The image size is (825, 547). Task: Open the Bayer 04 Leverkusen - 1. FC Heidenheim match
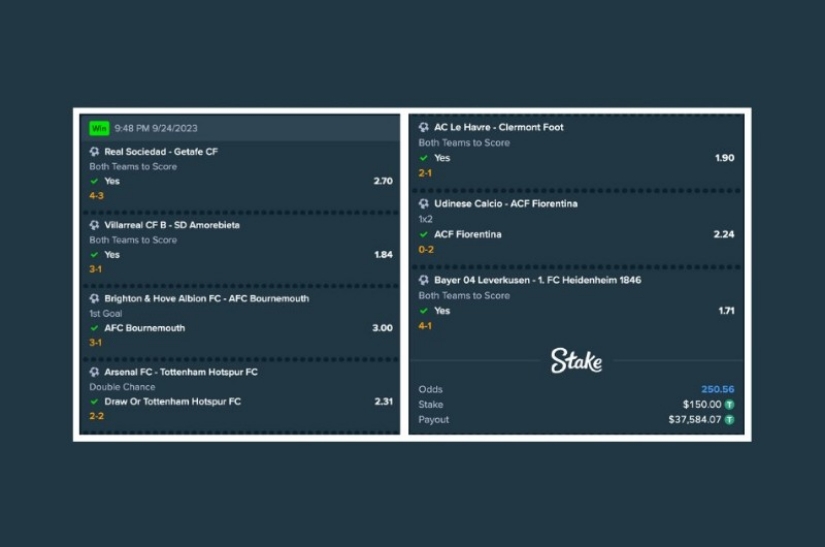click(538, 280)
